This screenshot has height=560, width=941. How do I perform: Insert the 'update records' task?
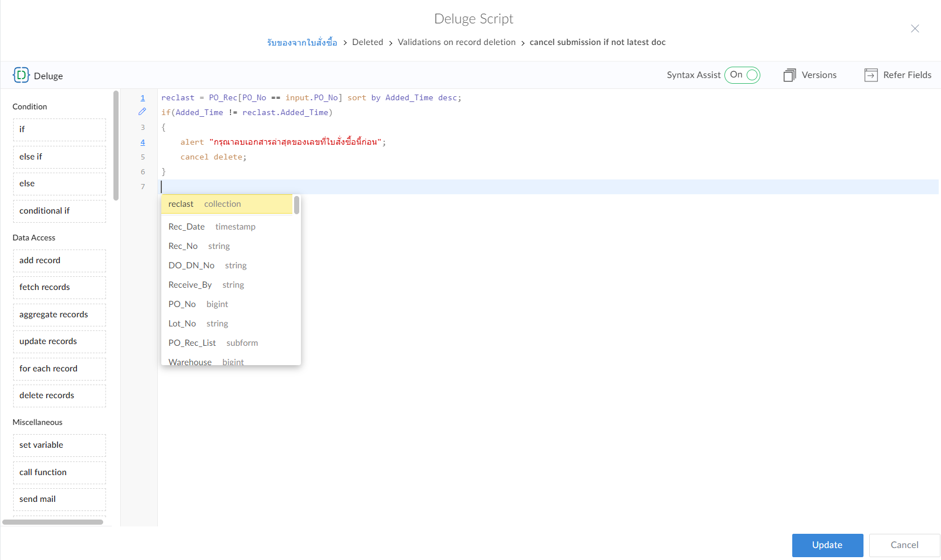[x=59, y=341]
